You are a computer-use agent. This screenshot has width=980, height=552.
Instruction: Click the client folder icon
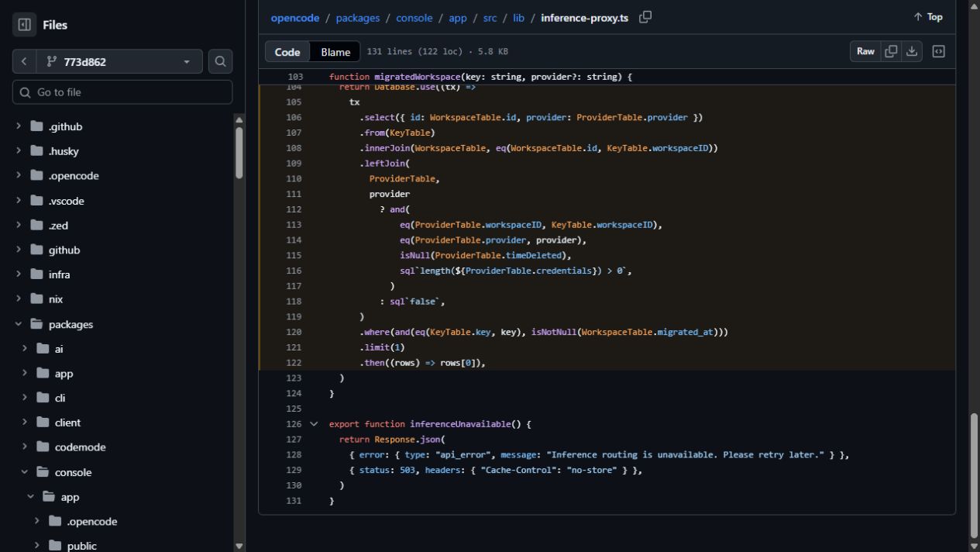(x=43, y=423)
